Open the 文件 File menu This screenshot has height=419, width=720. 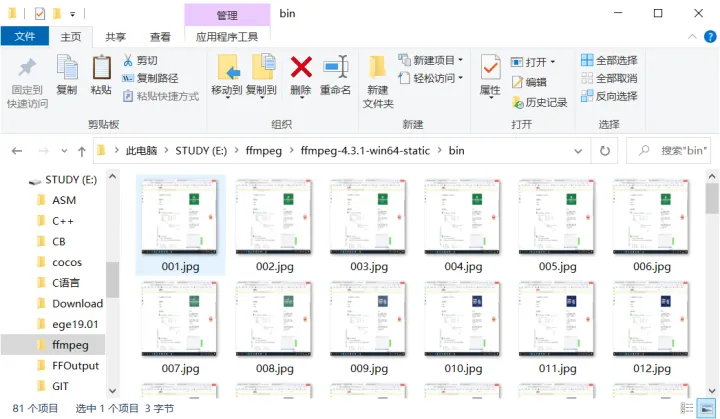click(24, 36)
